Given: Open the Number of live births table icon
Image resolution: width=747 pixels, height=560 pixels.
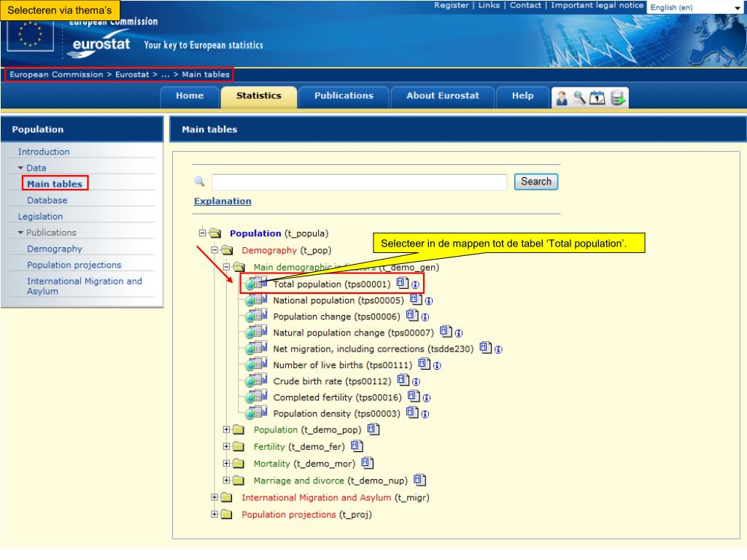Looking at the screenshot, I should point(256,365).
